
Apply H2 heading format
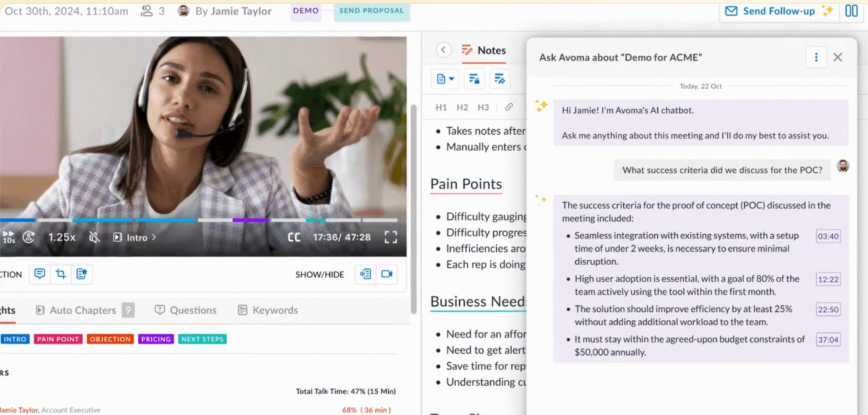[462, 107]
